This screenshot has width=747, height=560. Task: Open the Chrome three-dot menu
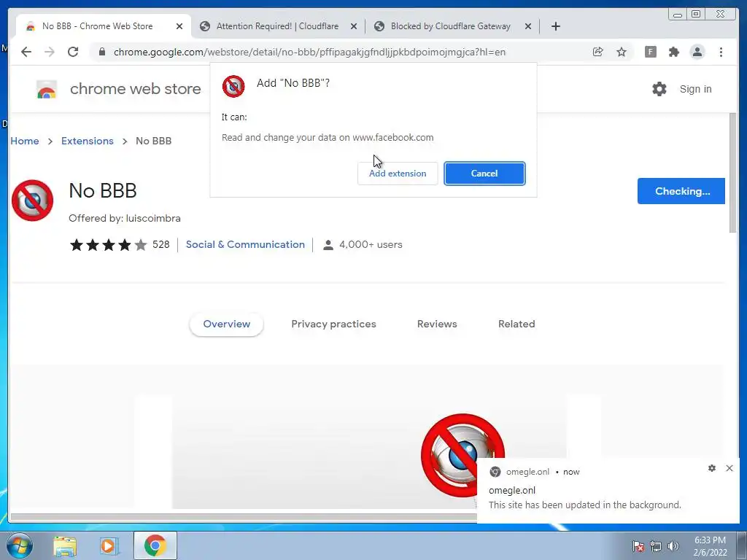(x=721, y=52)
